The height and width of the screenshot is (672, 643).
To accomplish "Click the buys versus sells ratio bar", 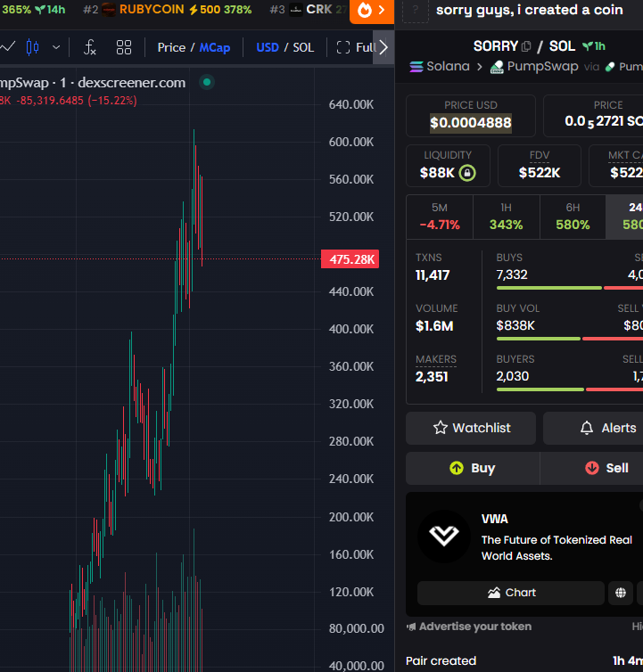I will [570, 288].
